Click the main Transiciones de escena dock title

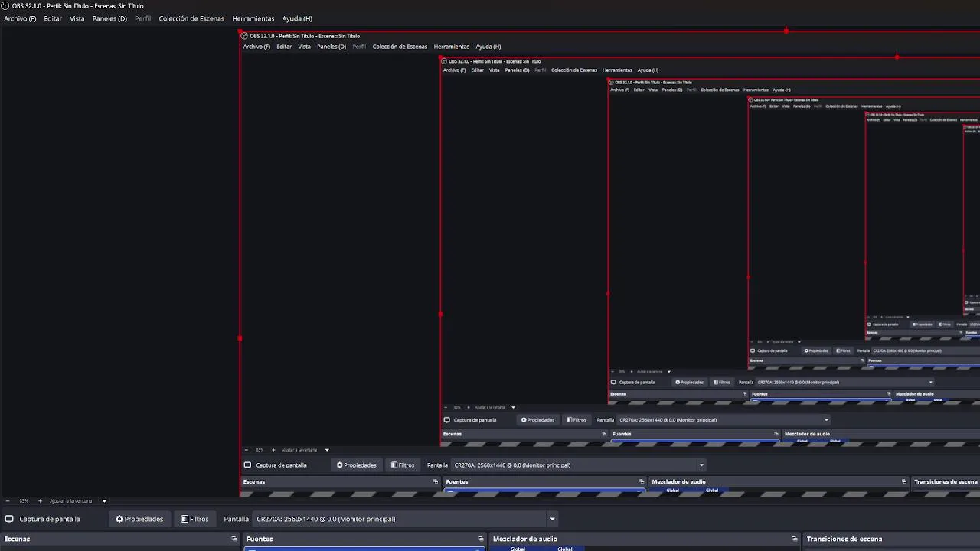[x=844, y=539]
